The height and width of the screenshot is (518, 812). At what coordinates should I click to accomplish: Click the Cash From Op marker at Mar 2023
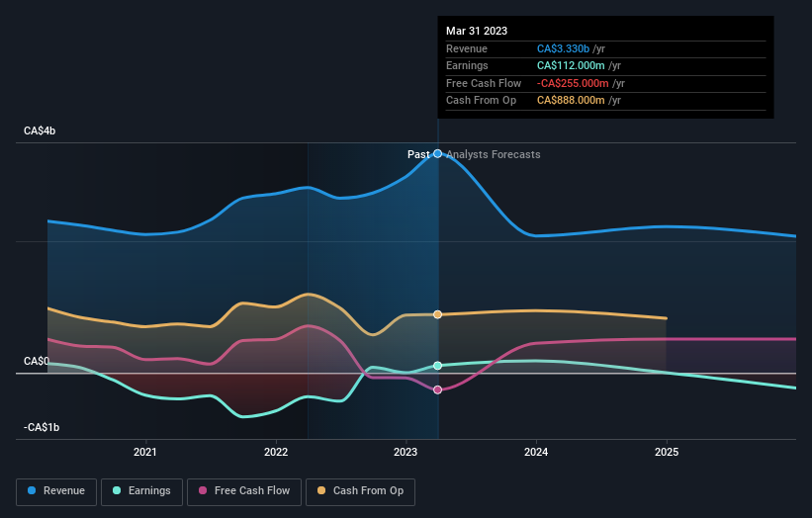437,314
